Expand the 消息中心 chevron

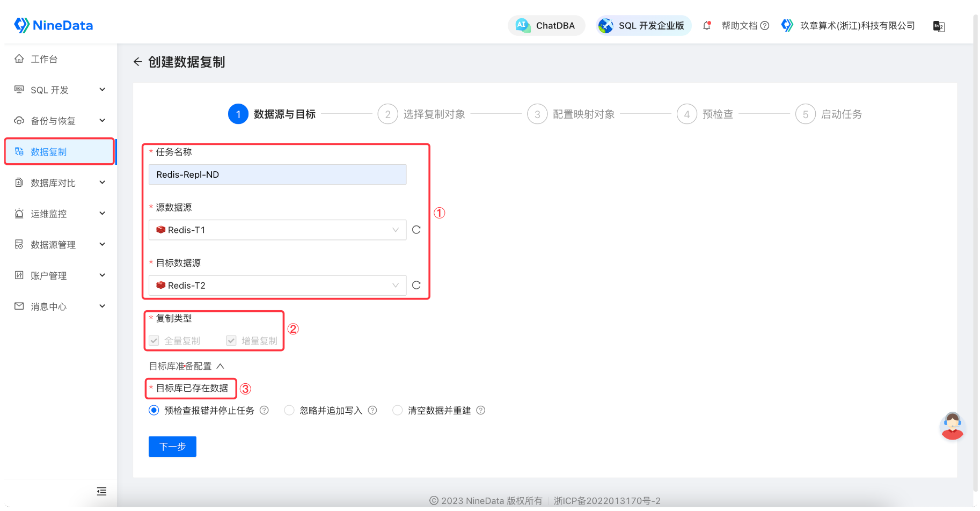(x=102, y=306)
